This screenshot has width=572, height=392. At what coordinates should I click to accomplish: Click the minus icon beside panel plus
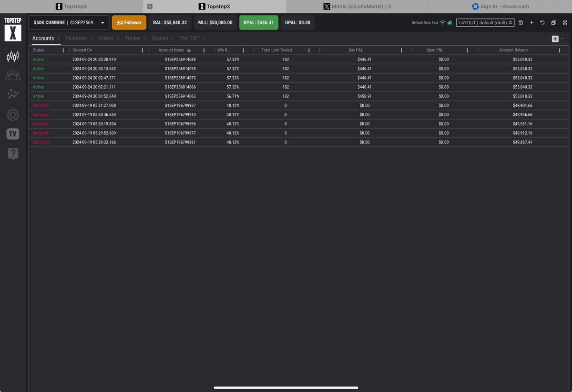(562, 38)
